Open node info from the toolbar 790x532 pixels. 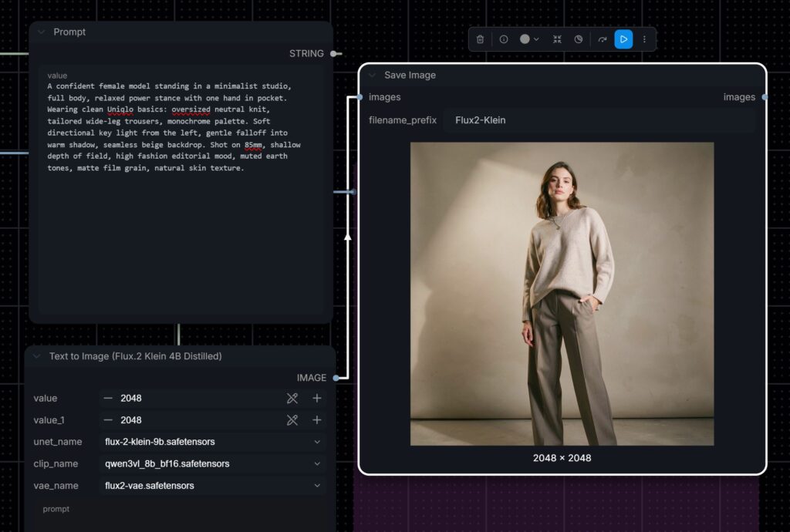click(x=503, y=39)
